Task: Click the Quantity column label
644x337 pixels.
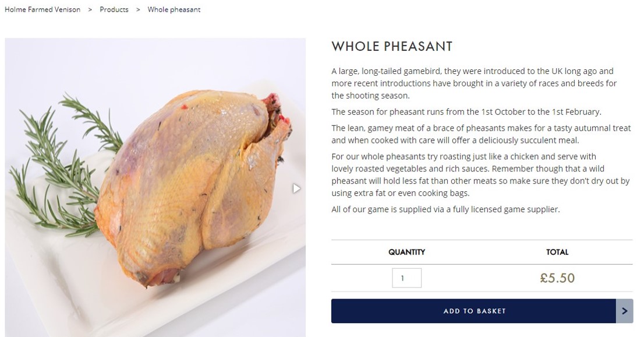Action: [406, 252]
